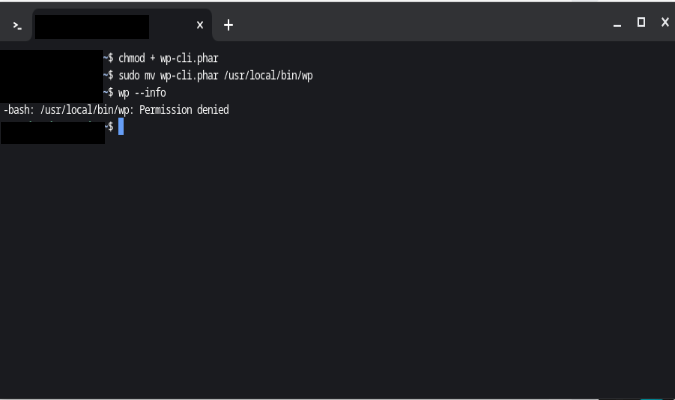The height and width of the screenshot is (400, 675).
Task: Minimize the terminal window
Action: point(617,26)
